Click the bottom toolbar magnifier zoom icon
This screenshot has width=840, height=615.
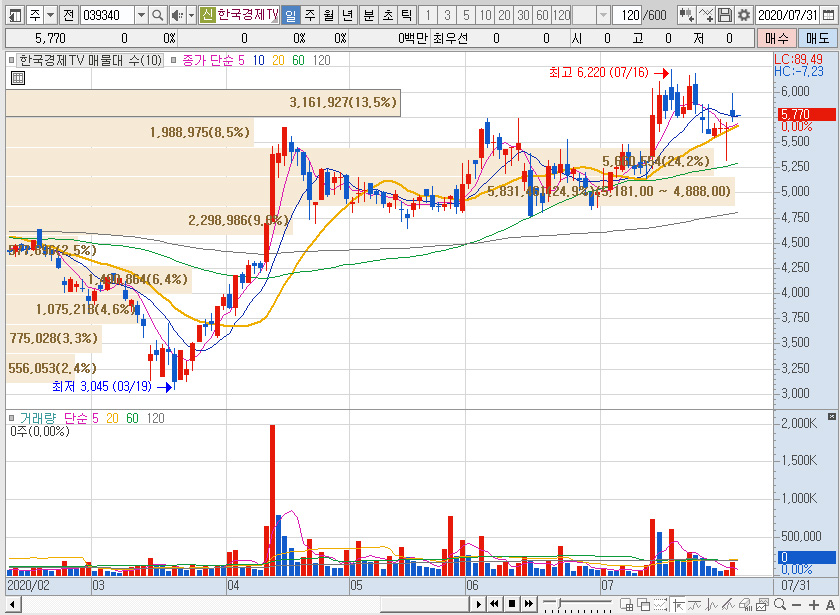pyautogui.click(x=779, y=604)
